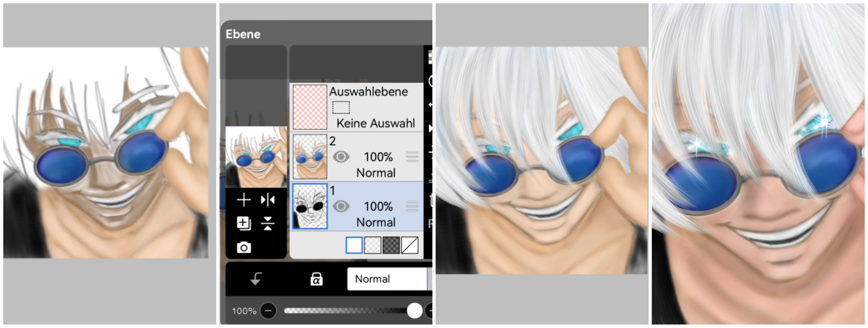Image resolution: width=868 pixels, height=328 pixels.
Task: Select the layer 1 line-art thumbnail
Action: (310, 206)
